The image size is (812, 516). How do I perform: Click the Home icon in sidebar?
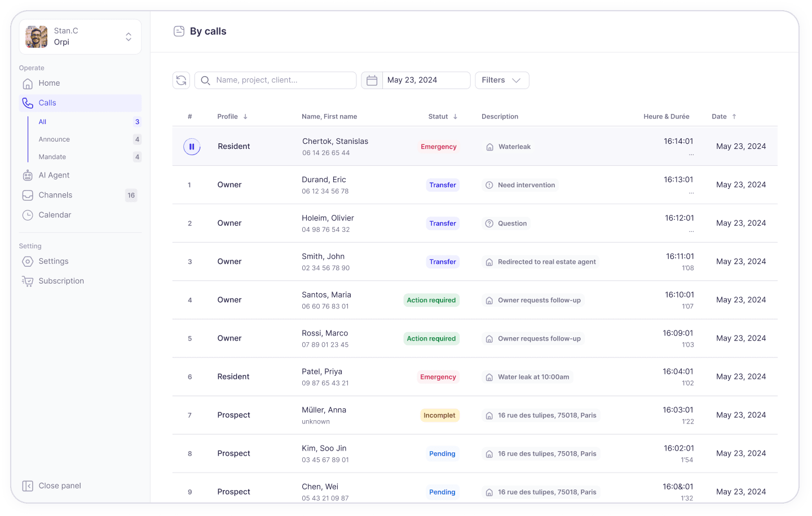28,83
